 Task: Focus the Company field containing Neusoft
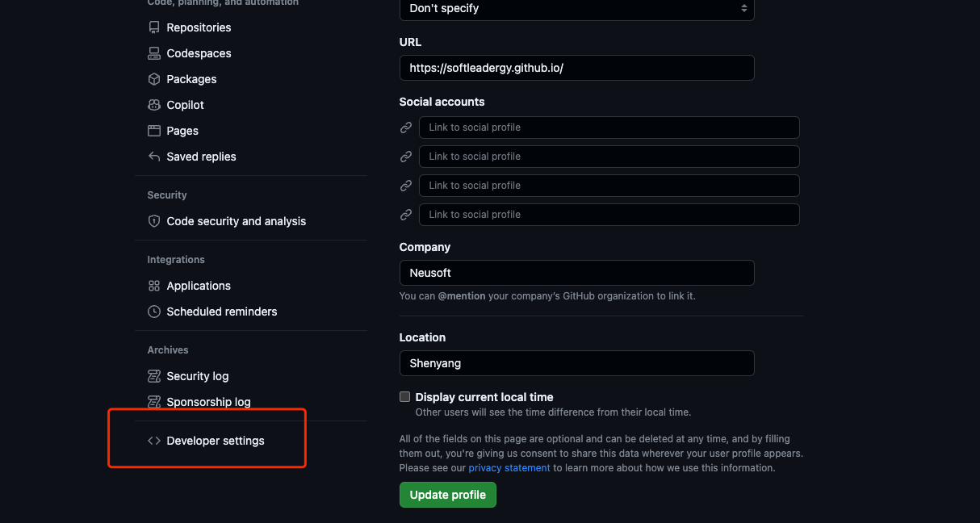[x=576, y=273]
